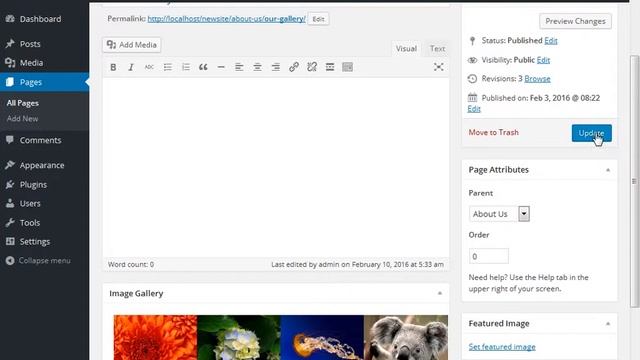Click the Word count: 0 text
The height and width of the screenshot is (360, 640).
click(131, 264)
